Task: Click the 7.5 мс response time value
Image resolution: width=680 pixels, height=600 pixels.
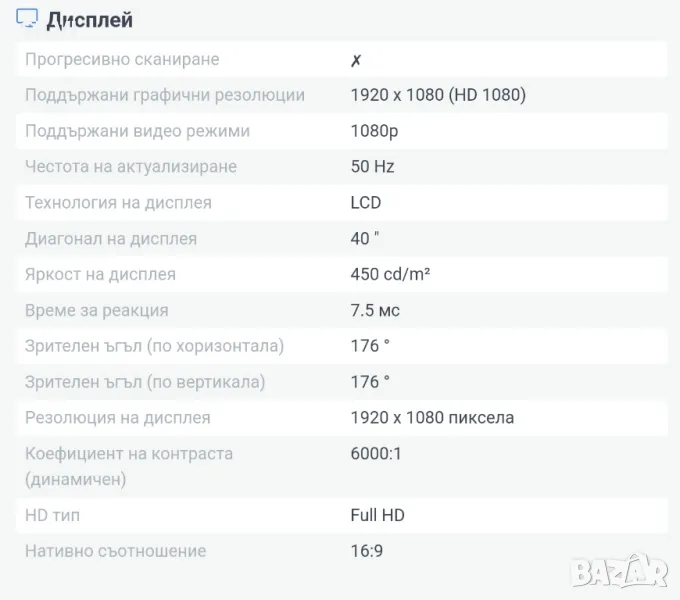Action: [x=375, y=310]
